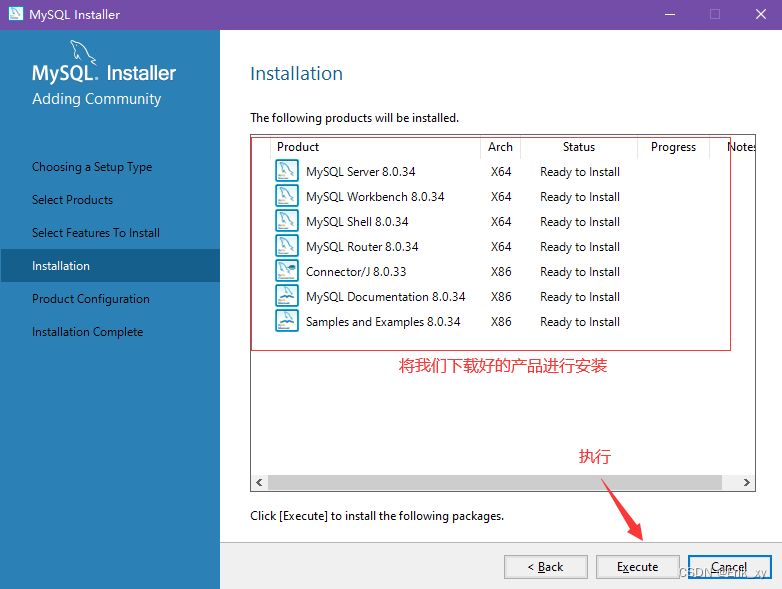Select the MySQL Shell 8.0.34 row text
The height and width of the screenshot is (589, 782).
(357, 221)
